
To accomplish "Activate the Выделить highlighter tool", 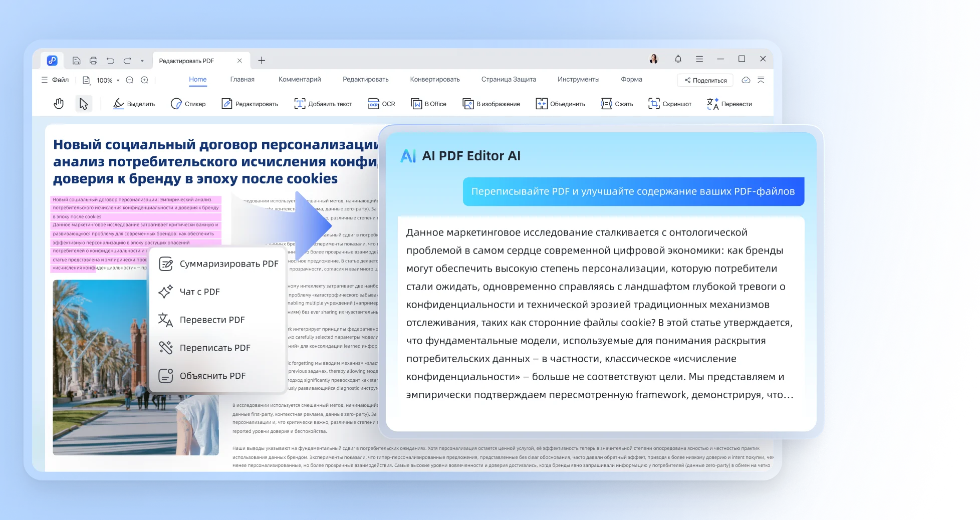I will 134,104.
